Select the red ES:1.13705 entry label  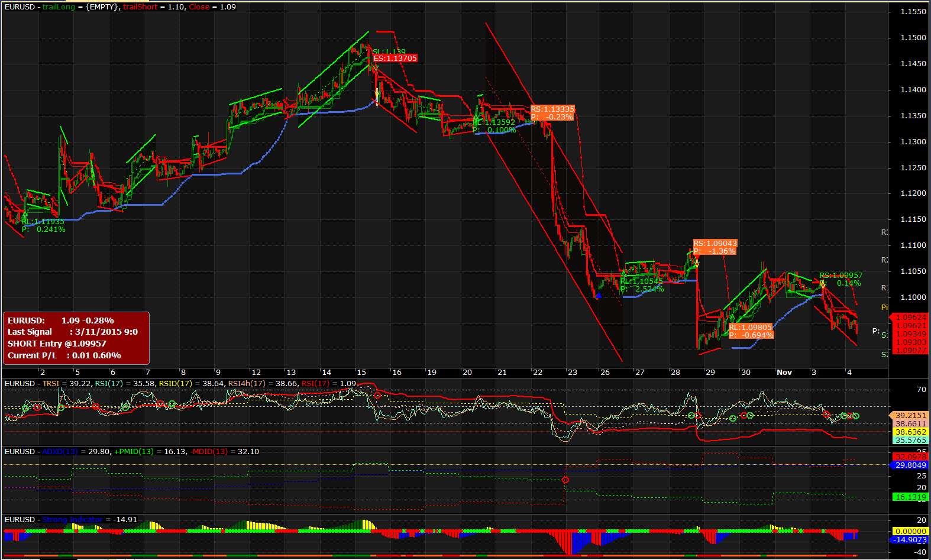[395, 59]
